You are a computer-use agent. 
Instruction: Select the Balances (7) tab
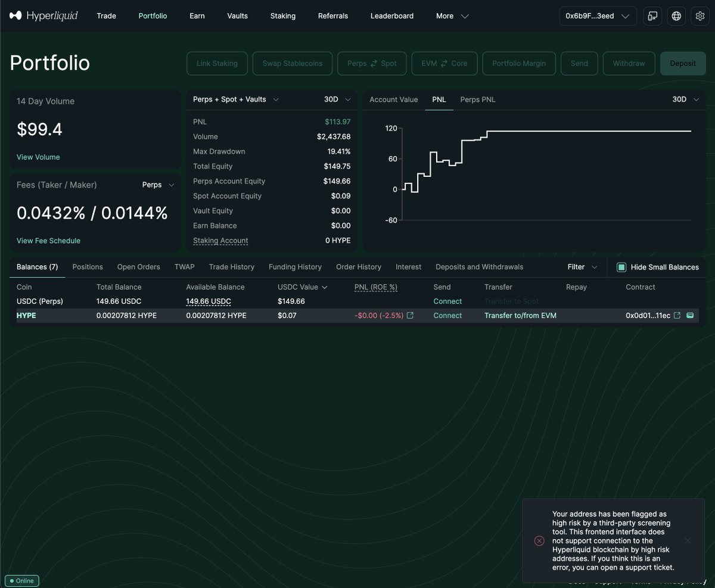[x=37, y=267]
